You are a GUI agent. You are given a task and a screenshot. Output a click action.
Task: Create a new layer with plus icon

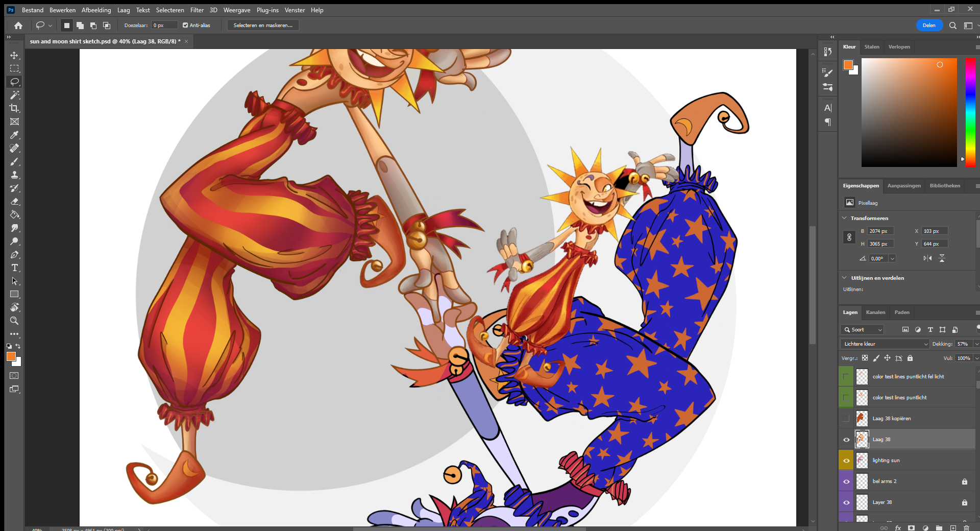click(x=953, y=528)
